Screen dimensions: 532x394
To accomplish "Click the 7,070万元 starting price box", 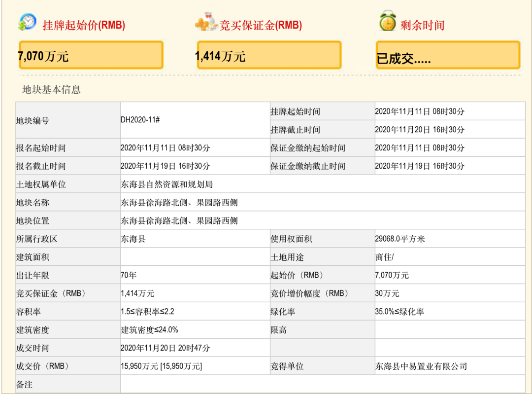I will pos(91,55).
